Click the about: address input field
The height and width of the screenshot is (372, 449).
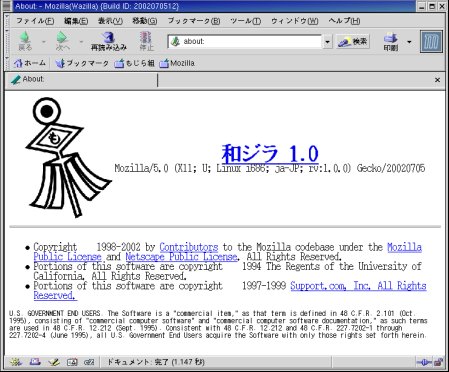(x=245, y=42)
